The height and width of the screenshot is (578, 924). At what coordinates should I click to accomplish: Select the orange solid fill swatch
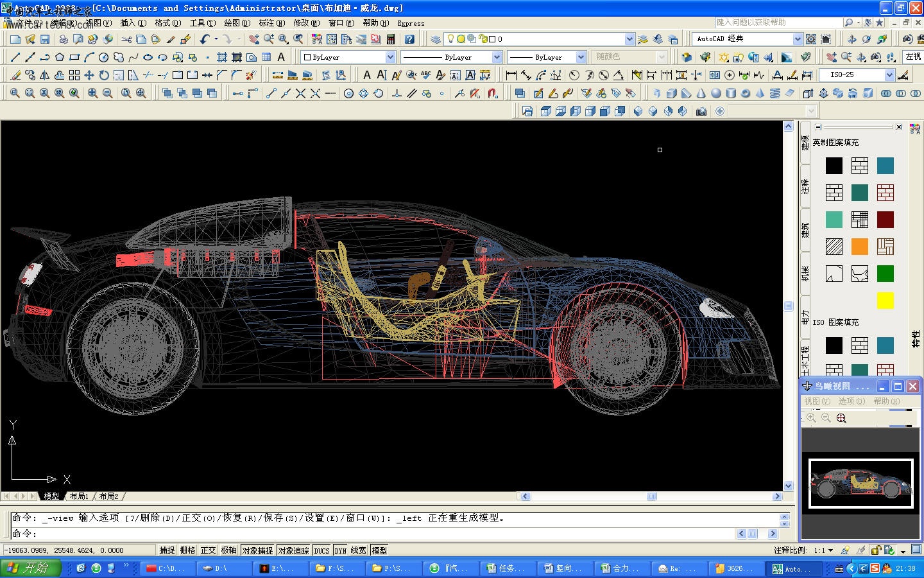click(x=859, y=247)
